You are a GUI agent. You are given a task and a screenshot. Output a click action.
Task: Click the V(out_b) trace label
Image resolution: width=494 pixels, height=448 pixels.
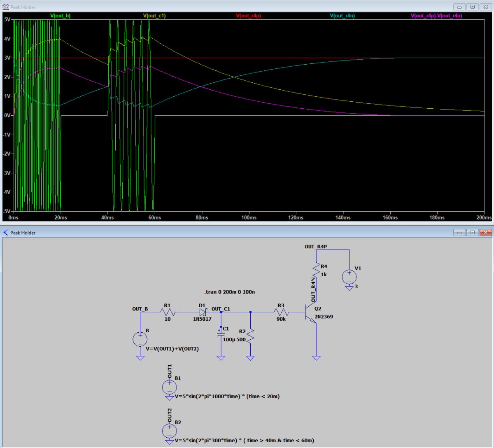[60, 16]
